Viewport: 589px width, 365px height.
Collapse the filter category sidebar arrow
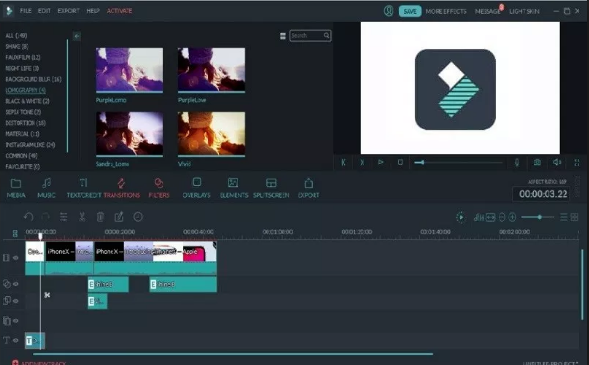[77, 36]
